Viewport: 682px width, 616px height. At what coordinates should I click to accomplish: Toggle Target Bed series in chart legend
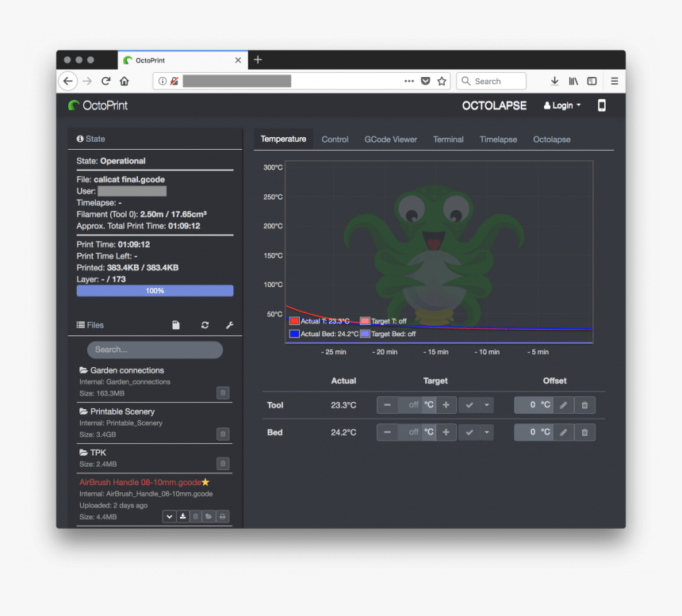click(x=365, y=334)
